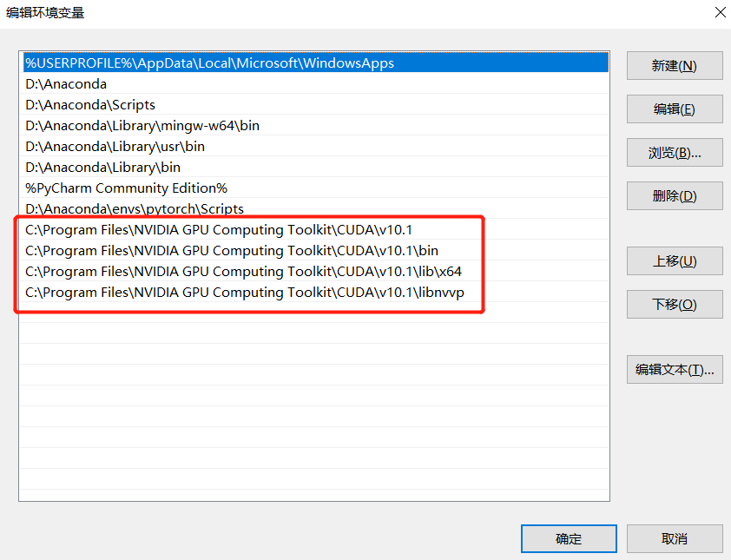The width and height of the screenshot is (731, 560).
Task: Open 浏览(B)... folder browser
Action: tap(675, 153)
